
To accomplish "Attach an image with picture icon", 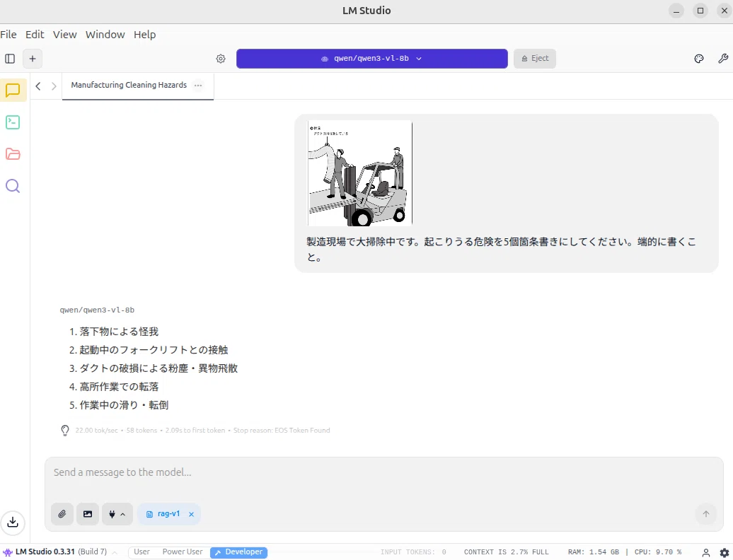I will [88, 514].
